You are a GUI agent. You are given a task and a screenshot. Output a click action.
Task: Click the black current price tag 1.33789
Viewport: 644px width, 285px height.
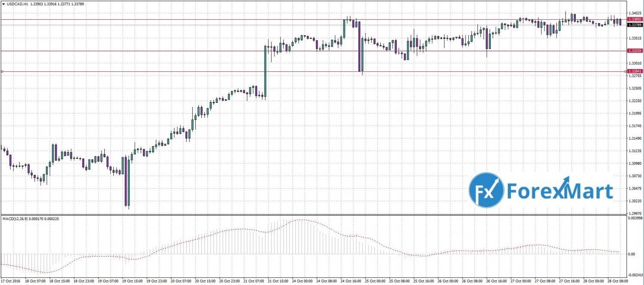(635, 25)
